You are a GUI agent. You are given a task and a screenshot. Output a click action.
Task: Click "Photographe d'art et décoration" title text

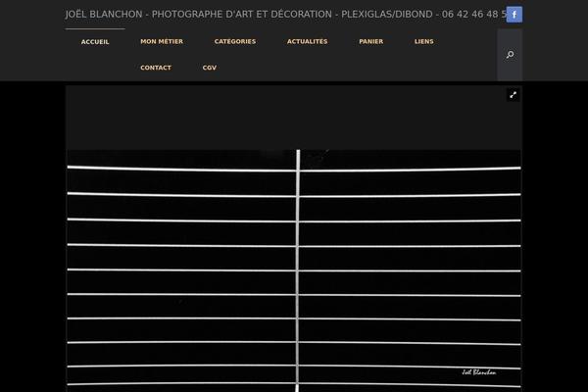pyautogui.click(x=235, y=15)
